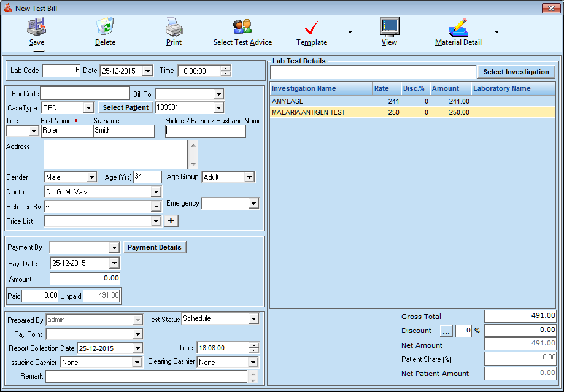564x392 pixels.
Task: Click the Select Investigation button
Action: coord(516,72)
